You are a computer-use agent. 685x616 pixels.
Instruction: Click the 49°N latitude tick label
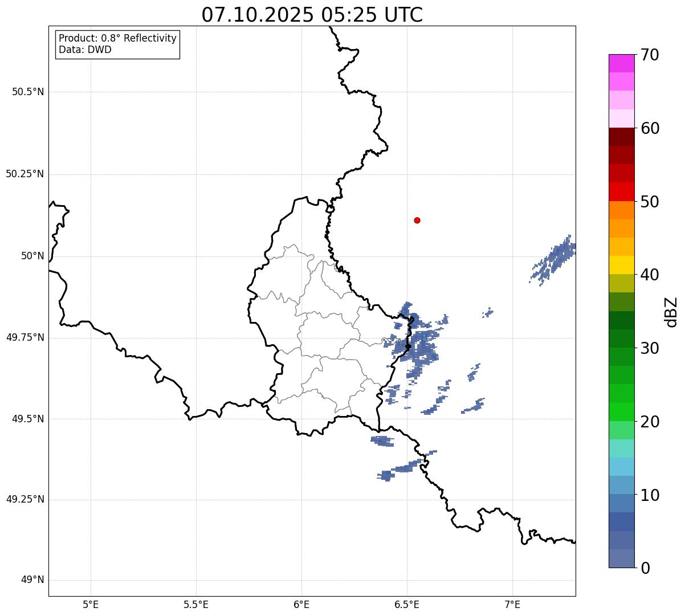[x=32, y=580]
